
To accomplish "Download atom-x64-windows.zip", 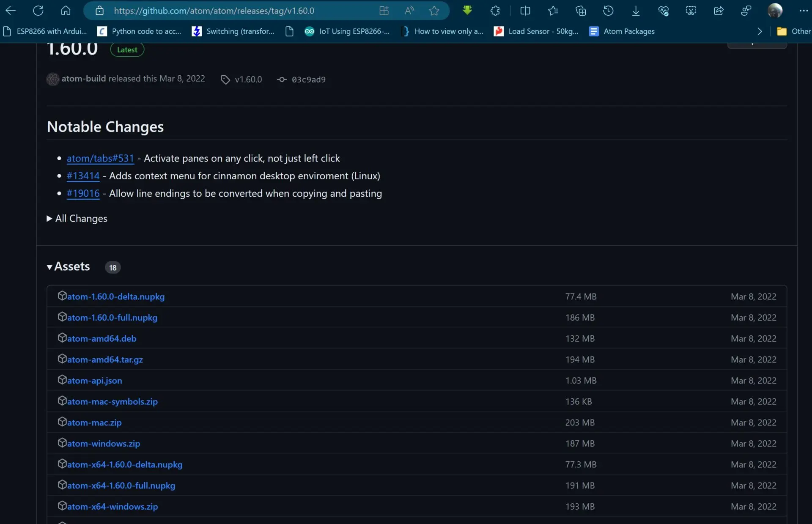I will point(112,507).
